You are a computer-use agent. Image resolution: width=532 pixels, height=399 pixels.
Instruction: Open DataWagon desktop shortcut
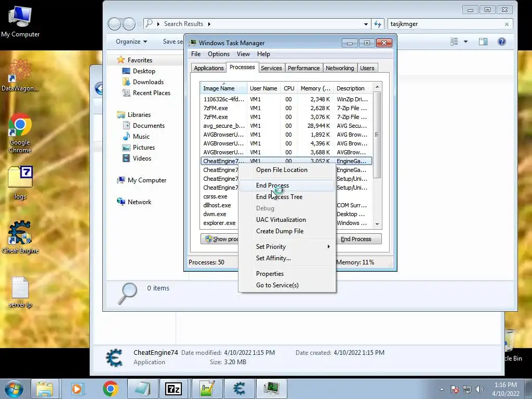(20, 75)
